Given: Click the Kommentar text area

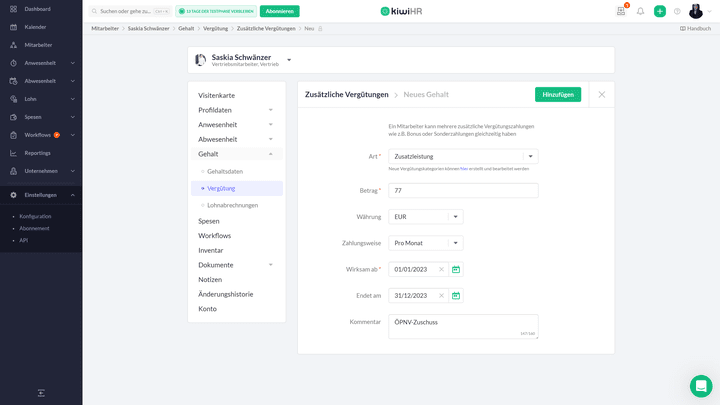Looking at the screenshot, I should (x=462, y=326).
